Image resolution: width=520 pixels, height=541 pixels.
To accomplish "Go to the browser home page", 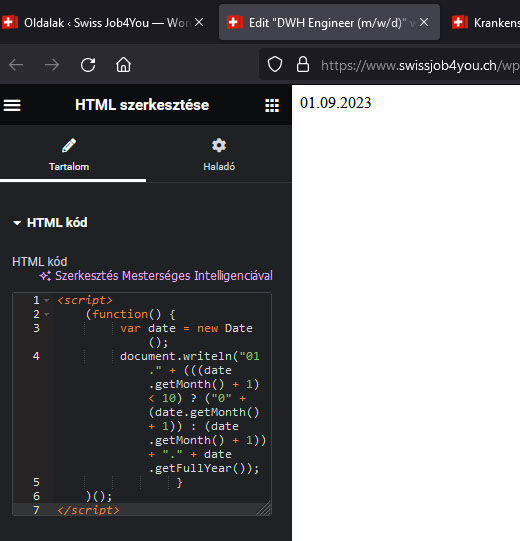I will pyautogui.click(x=123, y=65).
